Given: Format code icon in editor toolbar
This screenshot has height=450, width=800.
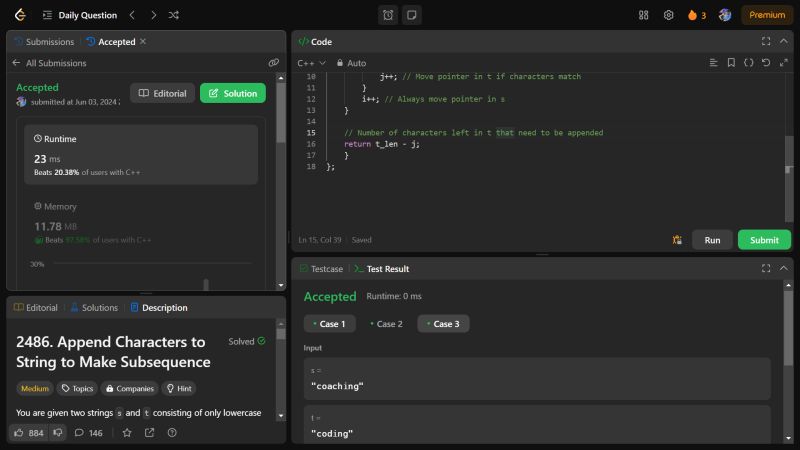Looking at the screenshot, I should 713,63.
